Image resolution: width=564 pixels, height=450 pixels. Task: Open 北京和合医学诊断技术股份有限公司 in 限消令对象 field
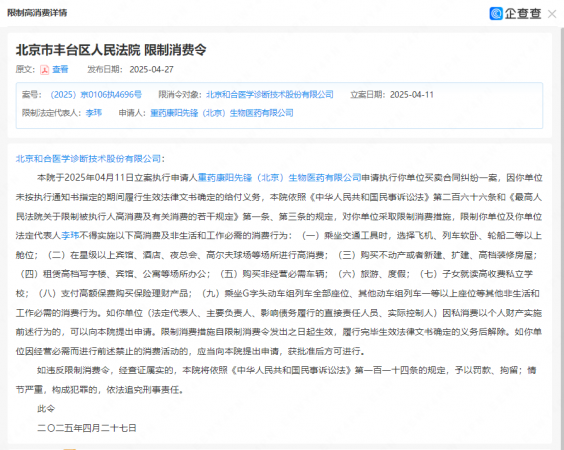click(x=270, y=95)
